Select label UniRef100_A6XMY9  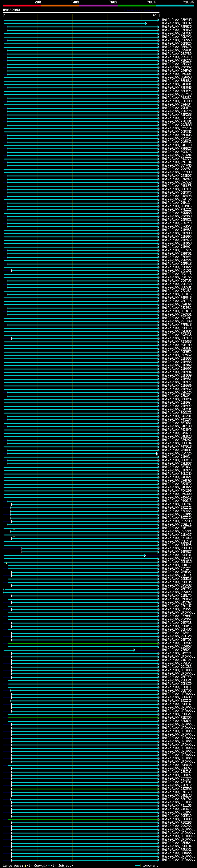click(x=176, y=430)
